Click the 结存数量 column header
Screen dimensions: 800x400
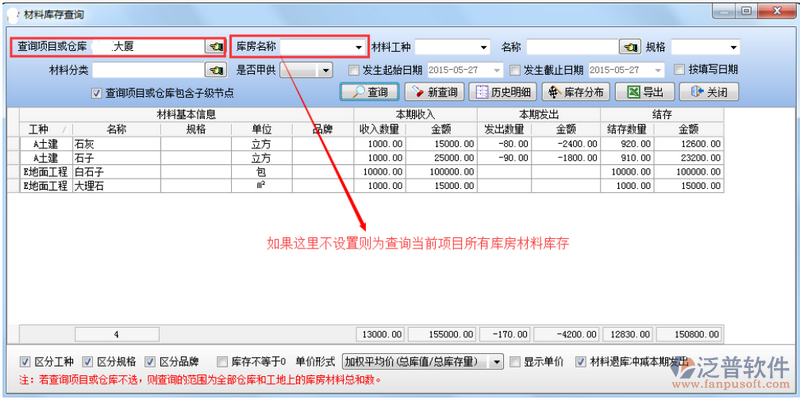click(629, 129)
